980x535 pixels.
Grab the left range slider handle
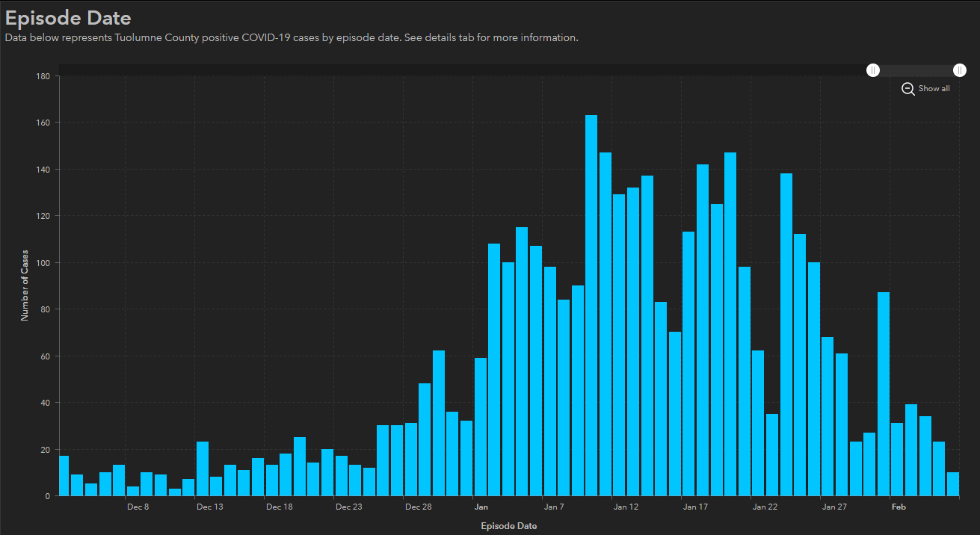[x=873, y=70]
